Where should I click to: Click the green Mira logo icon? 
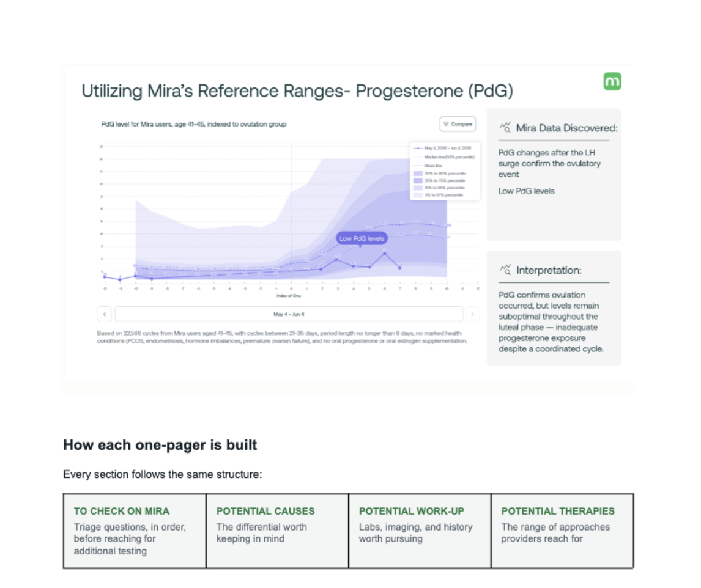[612, 81]
